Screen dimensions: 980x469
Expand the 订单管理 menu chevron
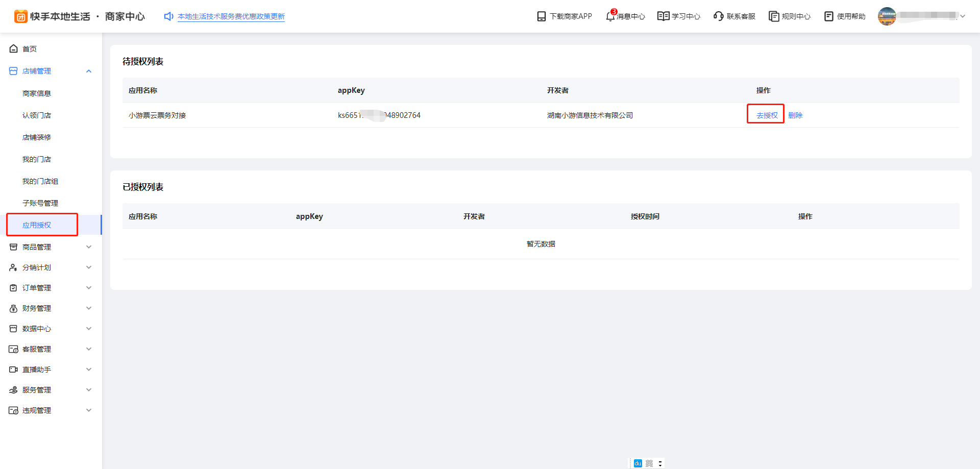click(x=89, y=288)
